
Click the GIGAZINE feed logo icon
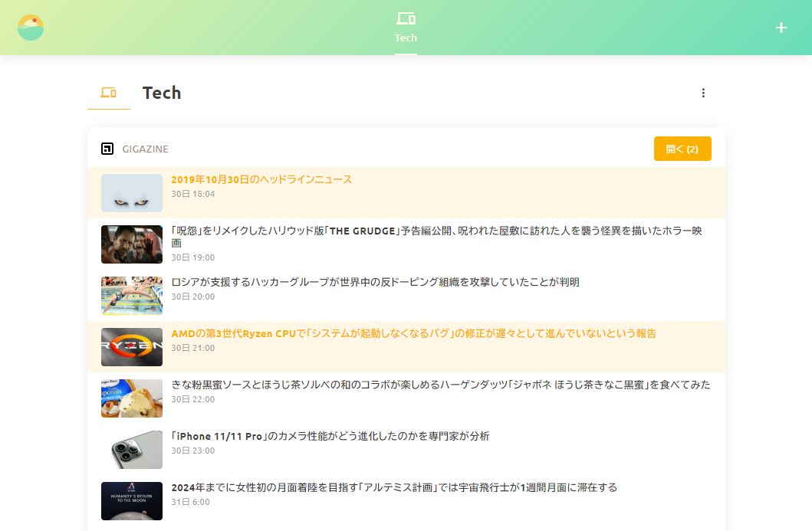pyautogui.click(x=107, y=149)
